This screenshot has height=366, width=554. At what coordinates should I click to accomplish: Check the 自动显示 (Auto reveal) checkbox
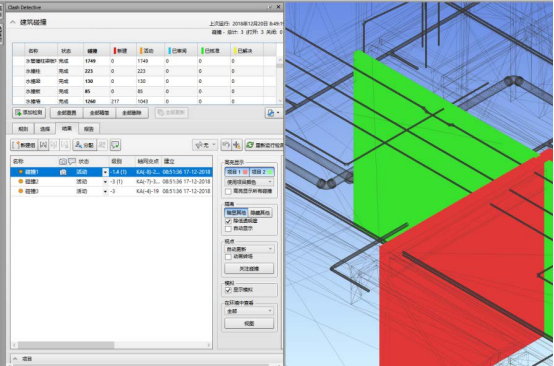(228, 229)
